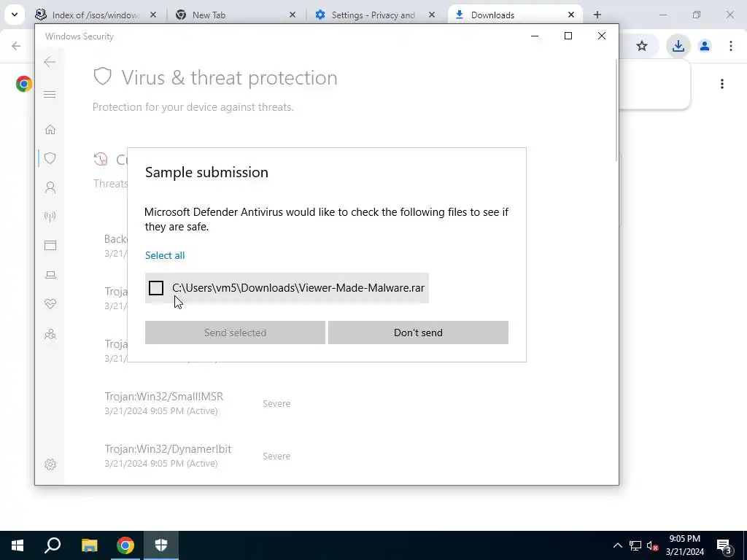Close the Index of /isos tab
Image resolution: width=747 pixels, height=560 pixels.
153,15
